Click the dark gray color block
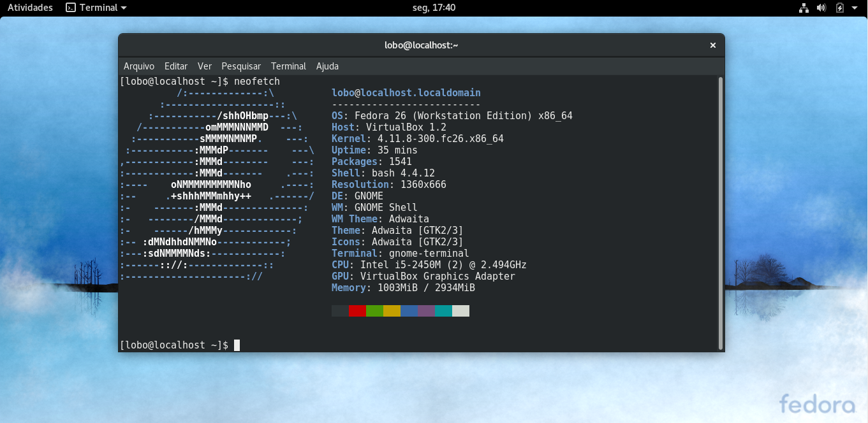This screenshot has height=423, width=868. coord(340,311)
